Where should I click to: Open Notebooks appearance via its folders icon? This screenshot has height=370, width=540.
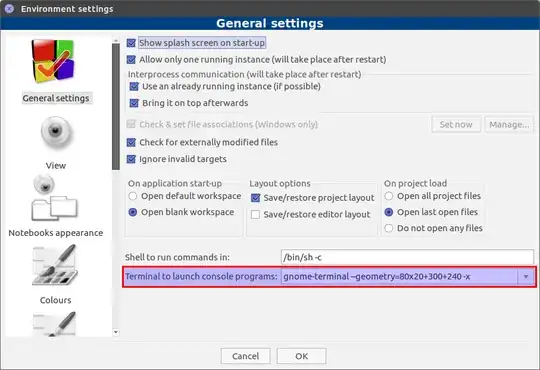click(x=54, y=198)
